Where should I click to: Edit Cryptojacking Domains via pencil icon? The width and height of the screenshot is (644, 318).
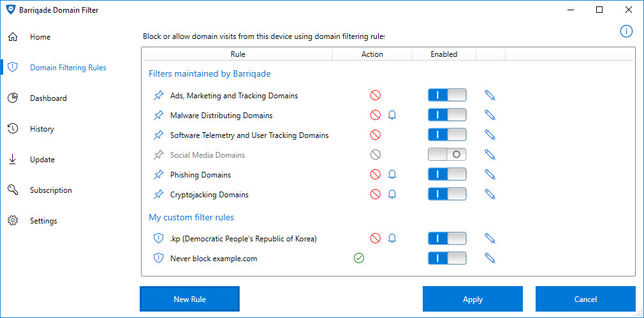490,193
